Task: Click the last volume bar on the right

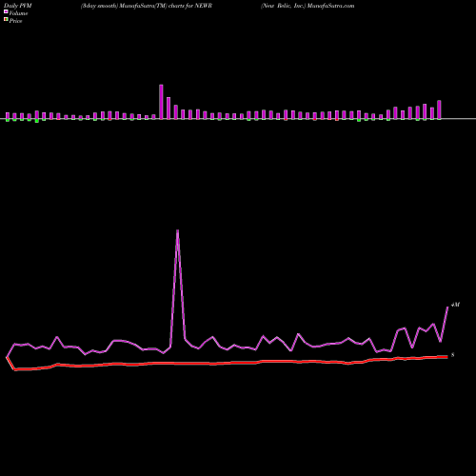Action: (x=439, y=109)
